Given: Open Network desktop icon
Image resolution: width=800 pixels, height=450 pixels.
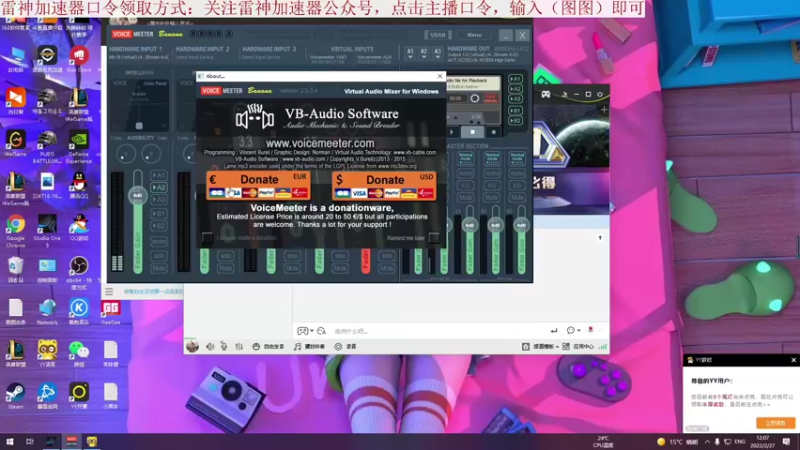Looking at the screenshot, I should click(x=47, y=312).
